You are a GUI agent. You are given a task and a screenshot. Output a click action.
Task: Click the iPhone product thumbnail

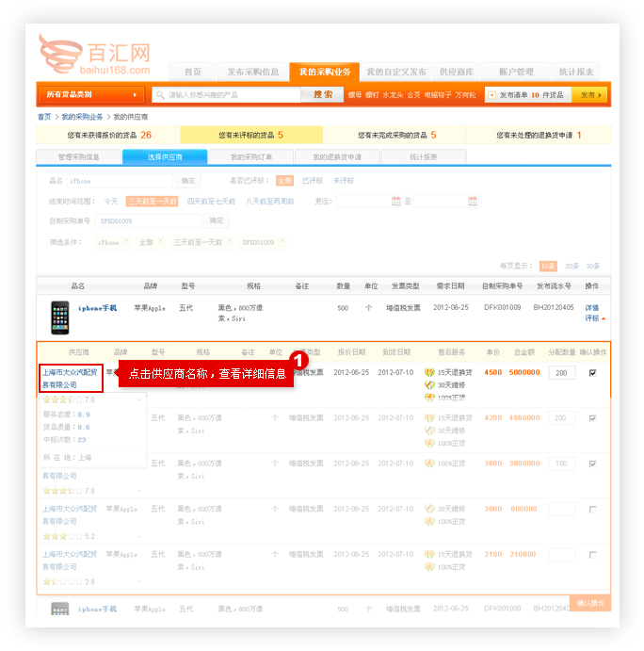coord(60,316)
